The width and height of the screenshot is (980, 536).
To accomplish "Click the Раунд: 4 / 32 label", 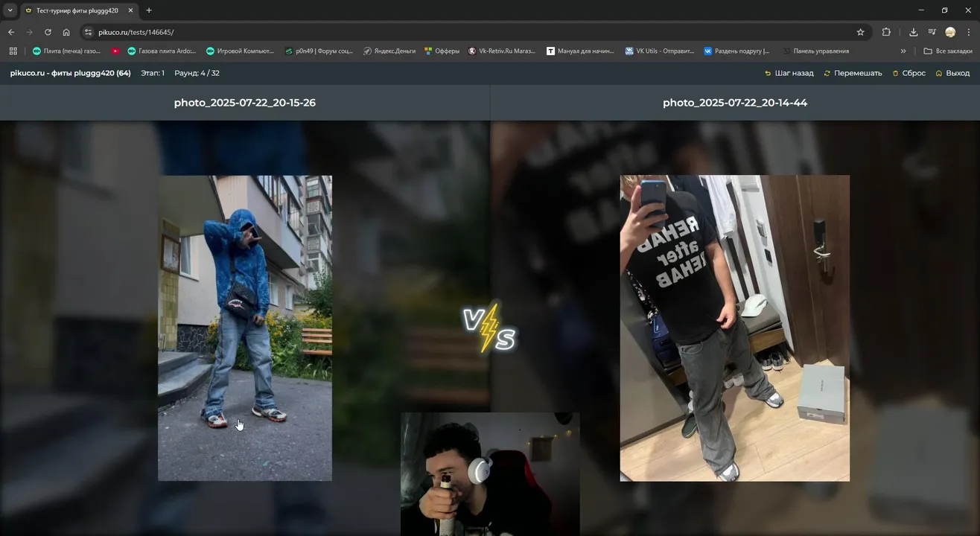I will click(x=197, y=73).
